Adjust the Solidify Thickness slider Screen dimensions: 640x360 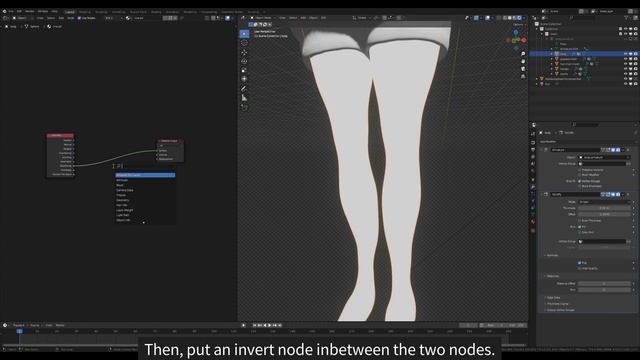(604, 208)
